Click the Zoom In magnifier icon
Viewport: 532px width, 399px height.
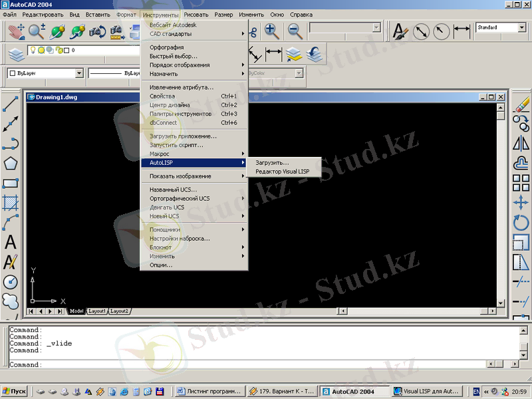click(x=272, y=31)
